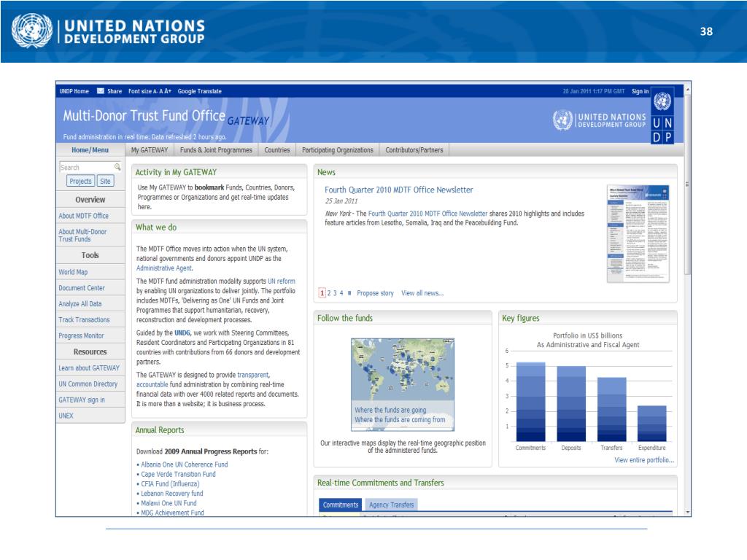
Task: Open Participating Organizations tab
Action: coord(338,150)
